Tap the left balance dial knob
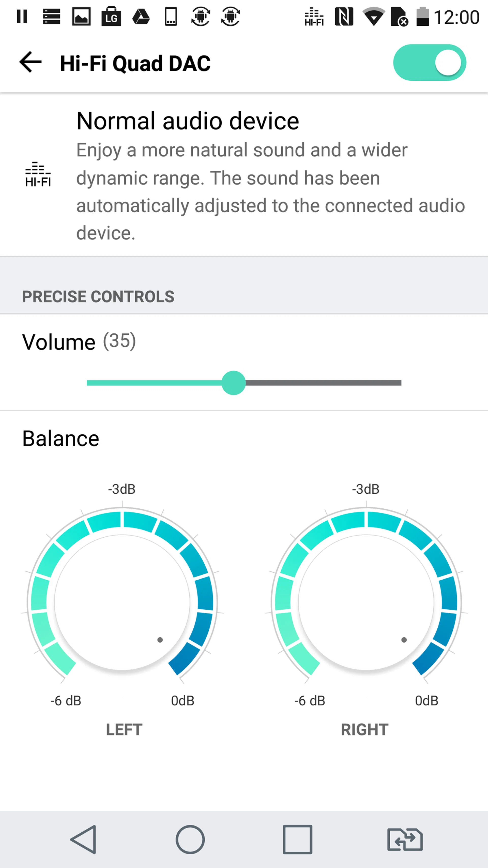 pyautogui.click(x=122, y=602)
